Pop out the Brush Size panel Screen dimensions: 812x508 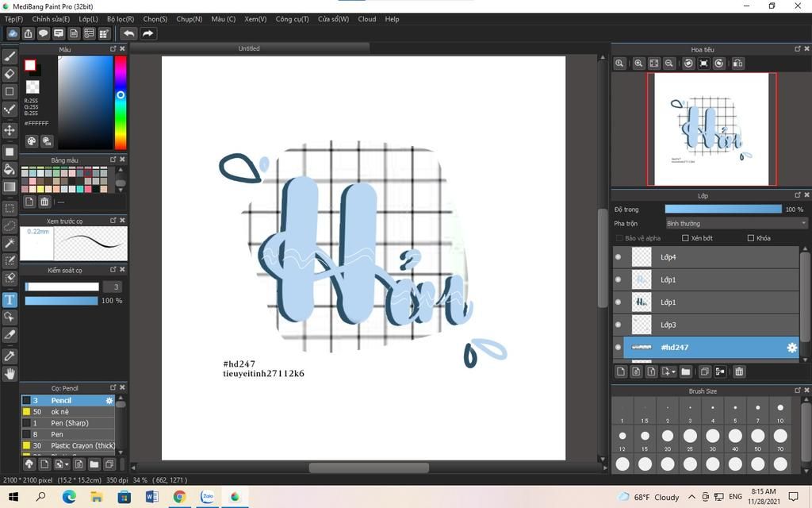click(798, 390)
